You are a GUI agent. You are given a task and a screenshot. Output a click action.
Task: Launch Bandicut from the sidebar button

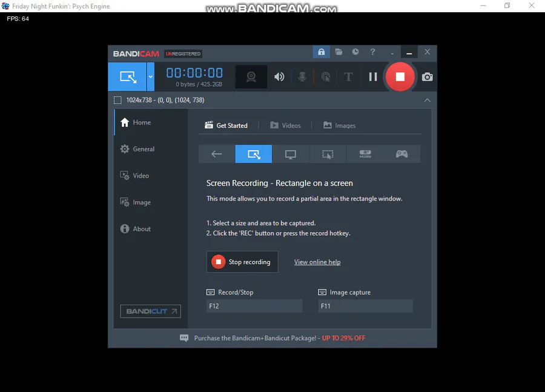tap(151, 311)
